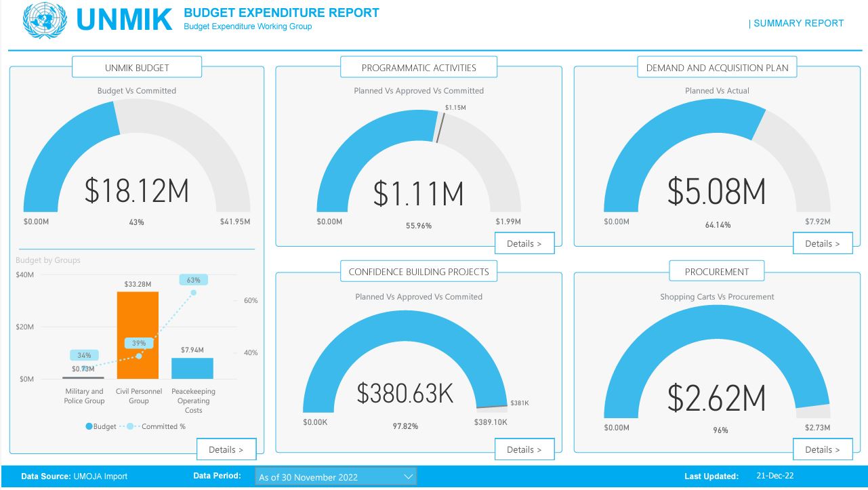Click the $1.15M target marker label
Image resolution: width=868 pixels, height=490 pixels.
(x=455, y=107)
